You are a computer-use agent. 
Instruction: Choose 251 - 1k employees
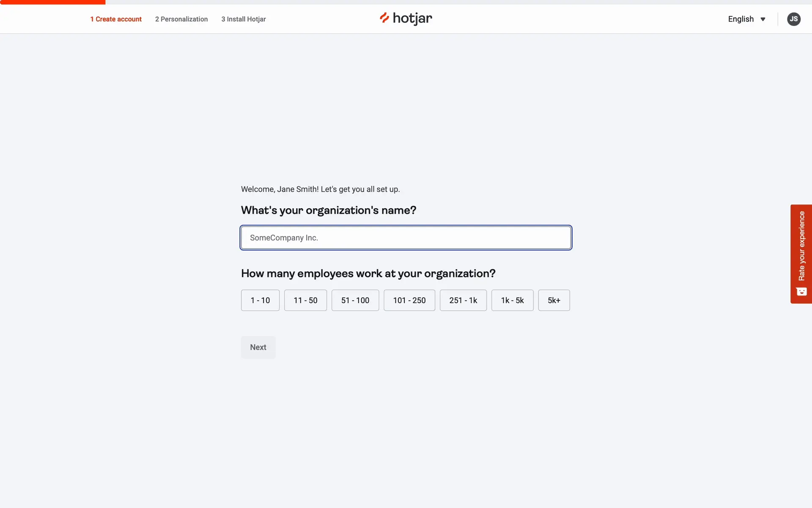[x=463, y=300]
